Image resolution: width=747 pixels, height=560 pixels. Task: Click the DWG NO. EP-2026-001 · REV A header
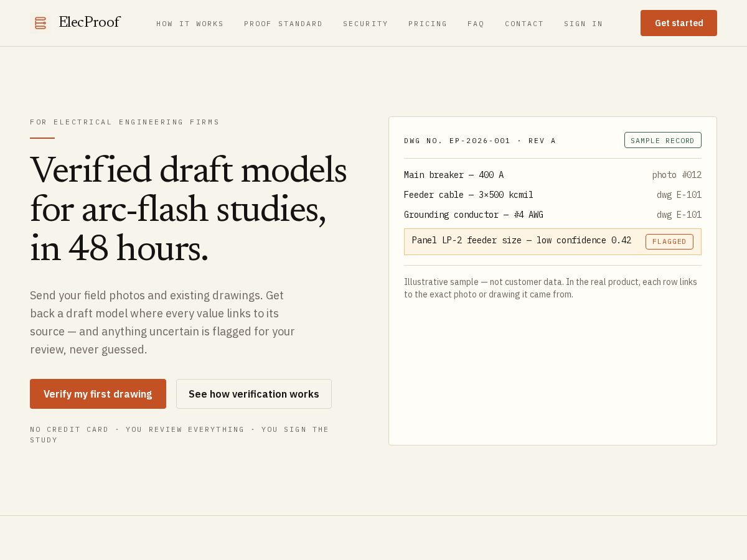pos(480,141)
